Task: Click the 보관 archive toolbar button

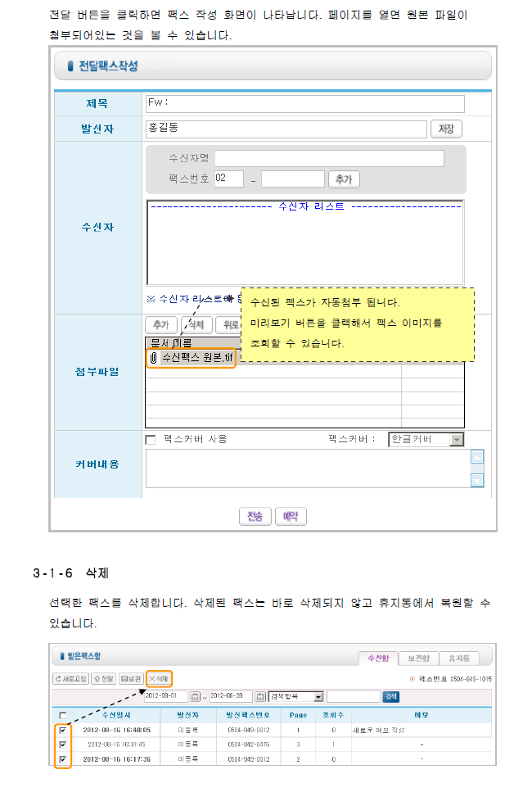Action: point(131,678)
